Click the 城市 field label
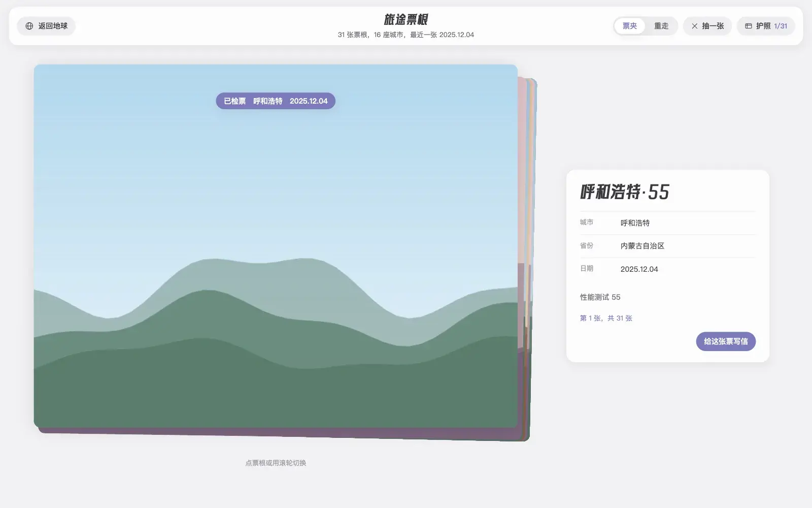This screenshot has width=812, height=508. point(587,222)
